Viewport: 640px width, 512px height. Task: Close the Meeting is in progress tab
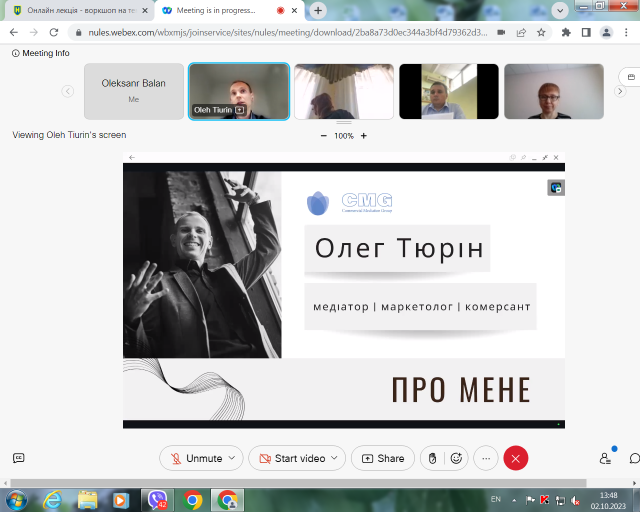pos(294,11)
